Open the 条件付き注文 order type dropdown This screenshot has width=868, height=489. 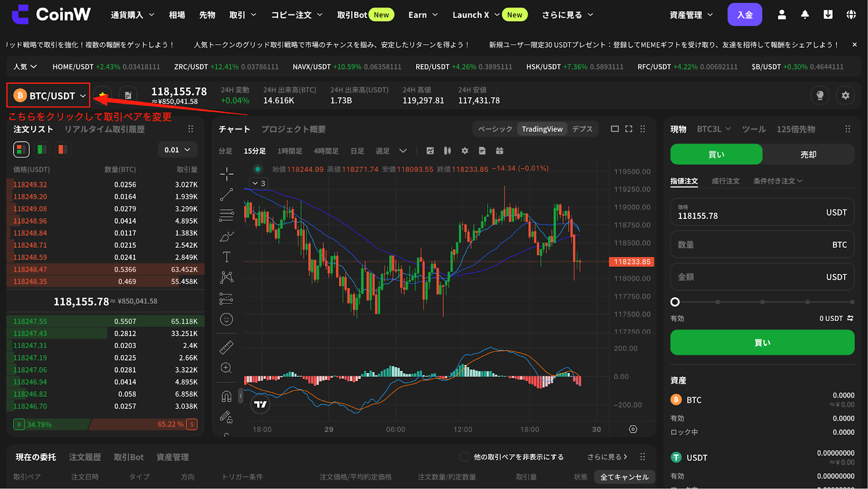(777, 181)
